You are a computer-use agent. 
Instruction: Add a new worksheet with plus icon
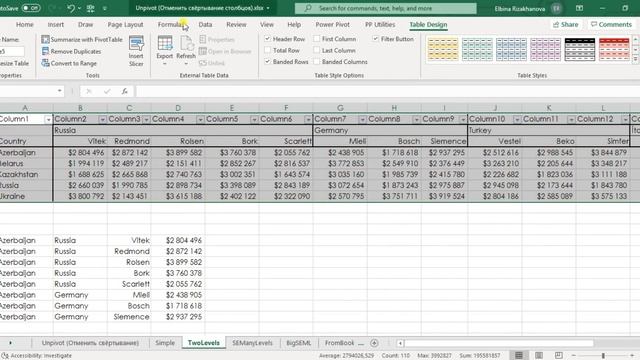tap(374, 343)
